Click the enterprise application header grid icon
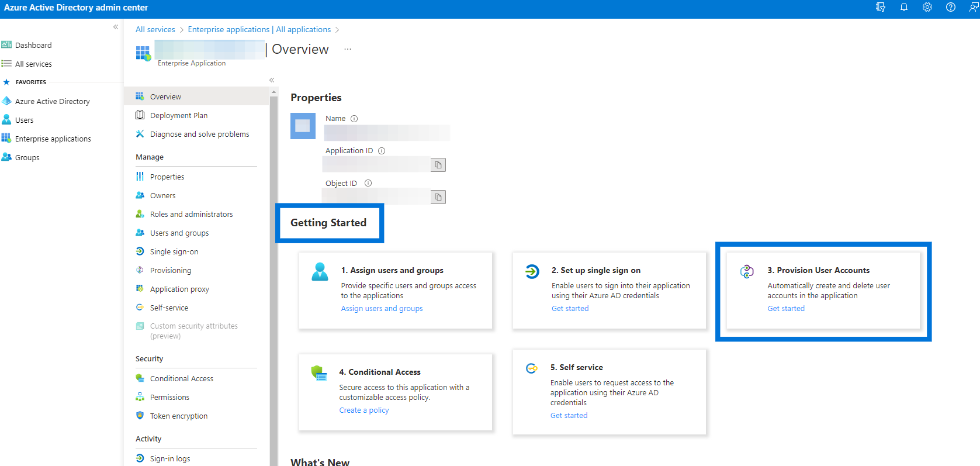Screen dimensions: 980x466 pos(143,53)
